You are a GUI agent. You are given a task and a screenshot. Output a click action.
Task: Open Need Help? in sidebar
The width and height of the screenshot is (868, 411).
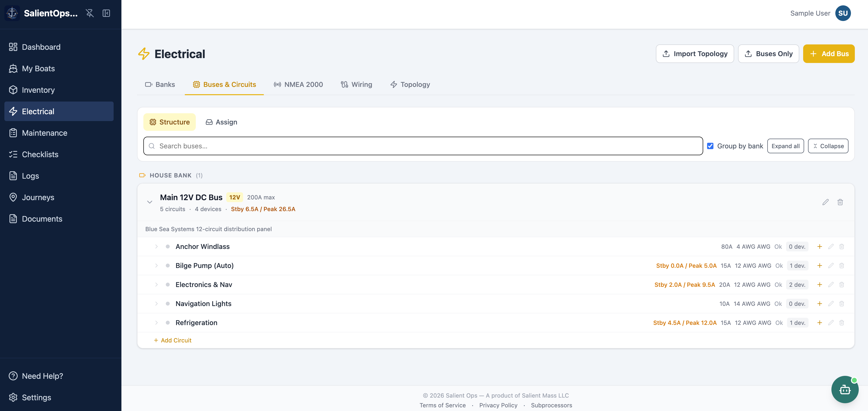tap(59, 376)
